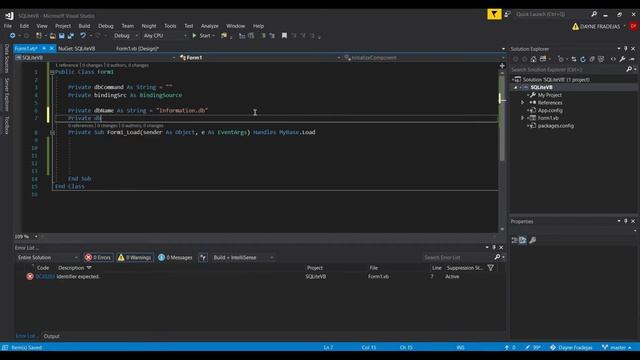Click the Home icon in Solution Explorer
The width and height of the screenshot is (640, 360).
pos(533,59)
